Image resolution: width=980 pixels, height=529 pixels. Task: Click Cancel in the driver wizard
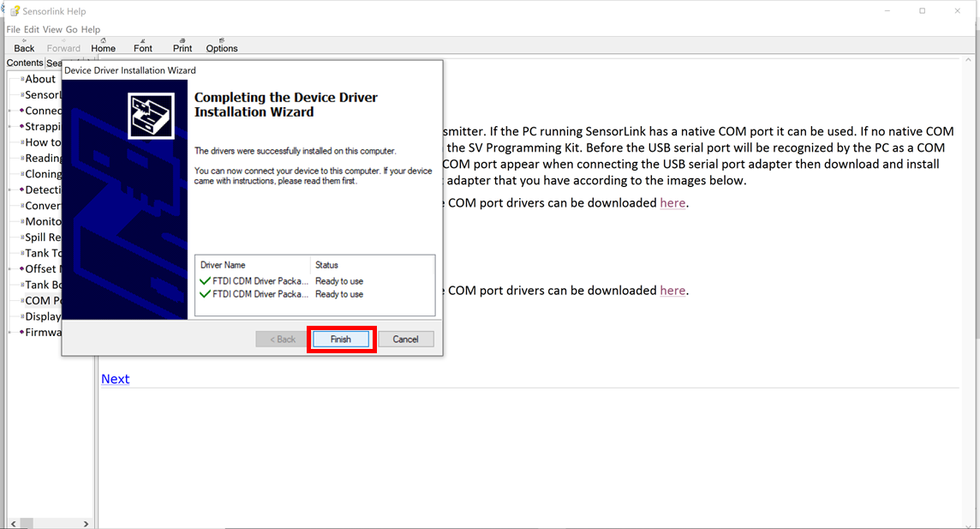pos(406,339)
